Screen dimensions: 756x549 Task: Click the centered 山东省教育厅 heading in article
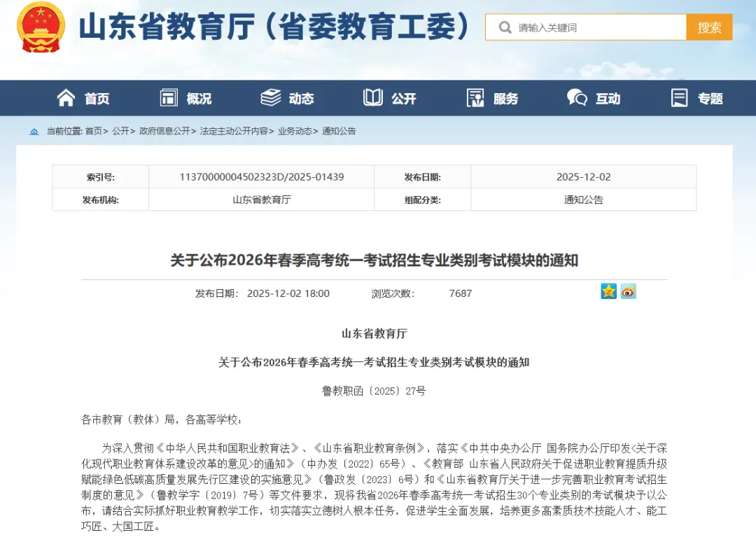click(374, 333)
